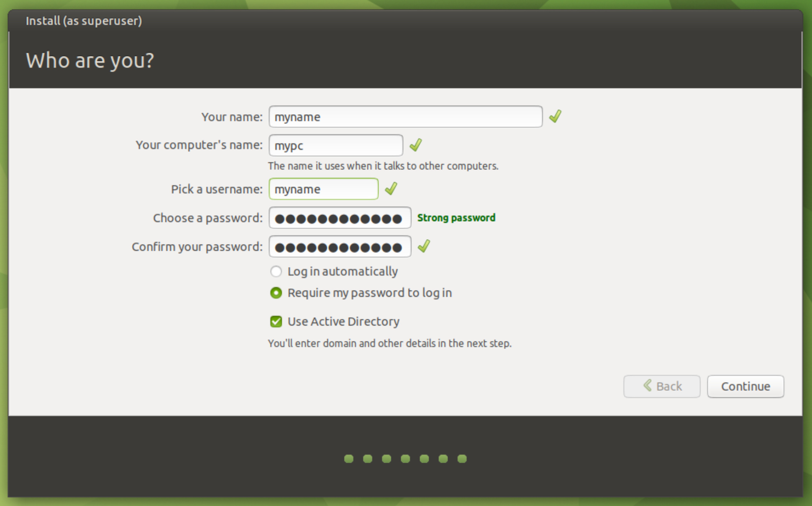Uncheck Use Active Directory checkbox
Image resolution: width=812 pixels, height=506 pixels.
[276, 321]
